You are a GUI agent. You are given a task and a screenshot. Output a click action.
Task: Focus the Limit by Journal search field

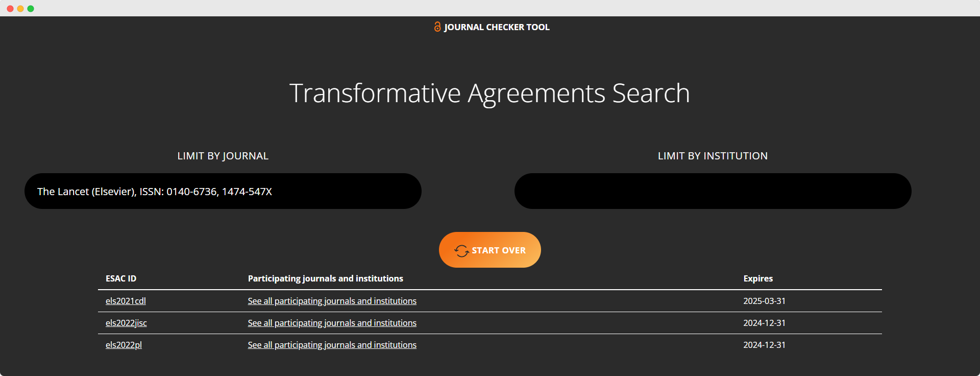pyautogui.click(x=223, y=191)
